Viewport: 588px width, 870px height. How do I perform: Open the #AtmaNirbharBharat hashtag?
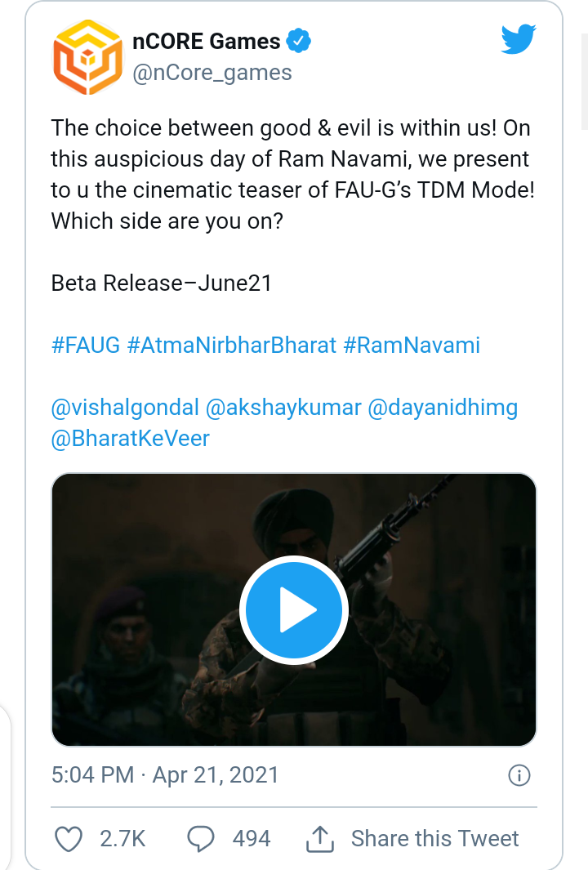[232, 345]
